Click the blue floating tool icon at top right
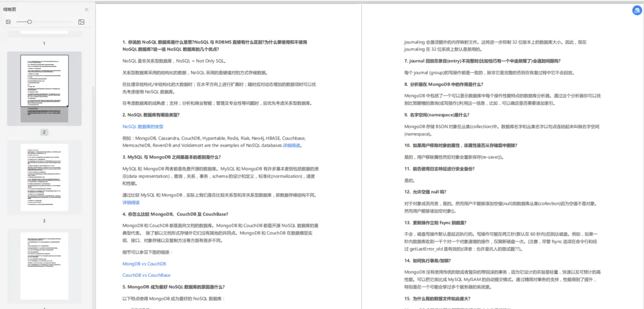The height and width of the screenshot is (309, 644). click(x=636, y=10)
